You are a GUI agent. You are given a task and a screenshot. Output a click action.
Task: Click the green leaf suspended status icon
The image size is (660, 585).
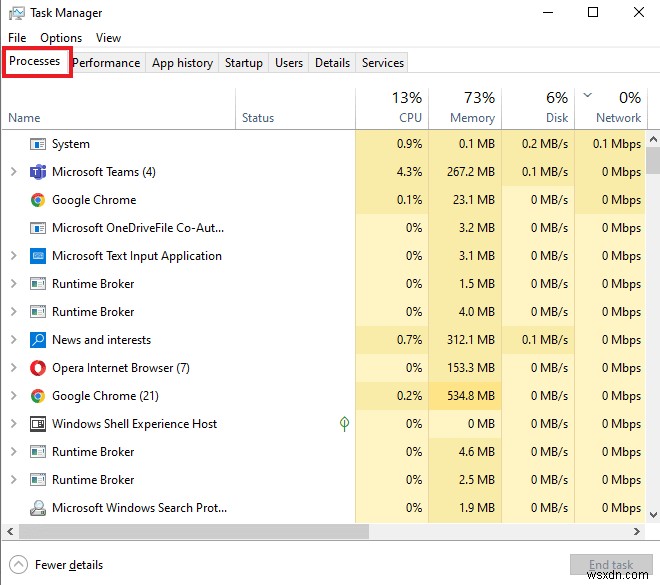pyautogui.click(x=344, y=424)
